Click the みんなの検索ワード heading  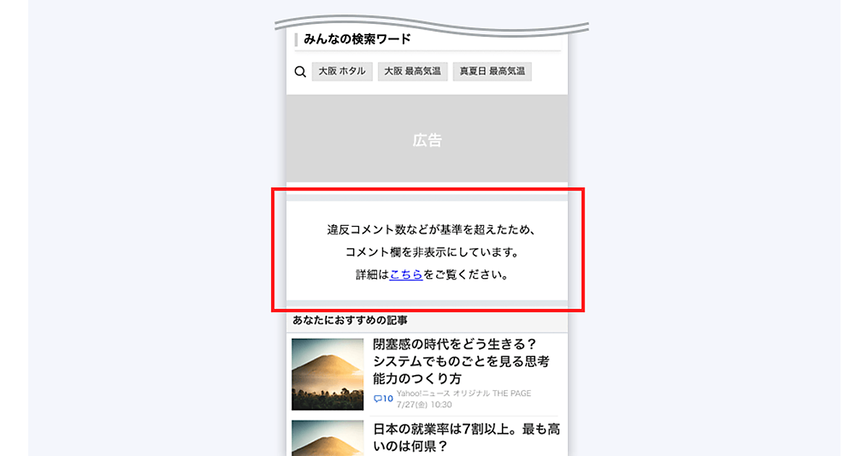(x=357, y=39)
